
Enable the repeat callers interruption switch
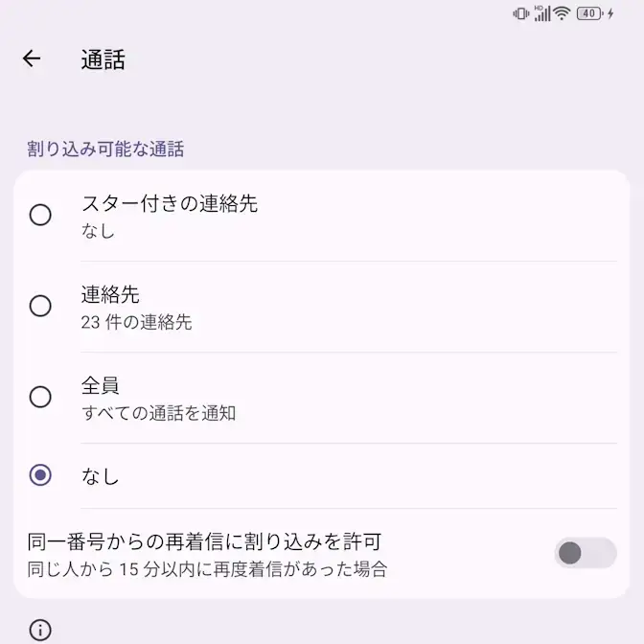coord(585,553)
